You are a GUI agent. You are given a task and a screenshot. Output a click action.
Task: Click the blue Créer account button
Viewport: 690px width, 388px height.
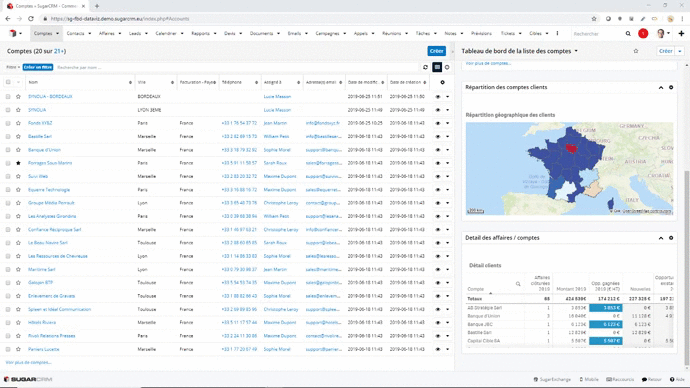(x=437, y=51)
